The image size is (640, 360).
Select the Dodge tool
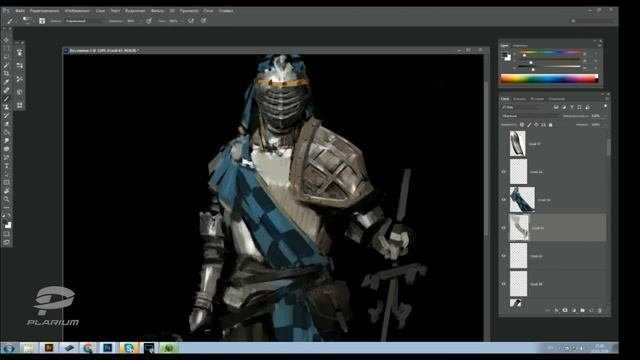(x=6, y=149)
